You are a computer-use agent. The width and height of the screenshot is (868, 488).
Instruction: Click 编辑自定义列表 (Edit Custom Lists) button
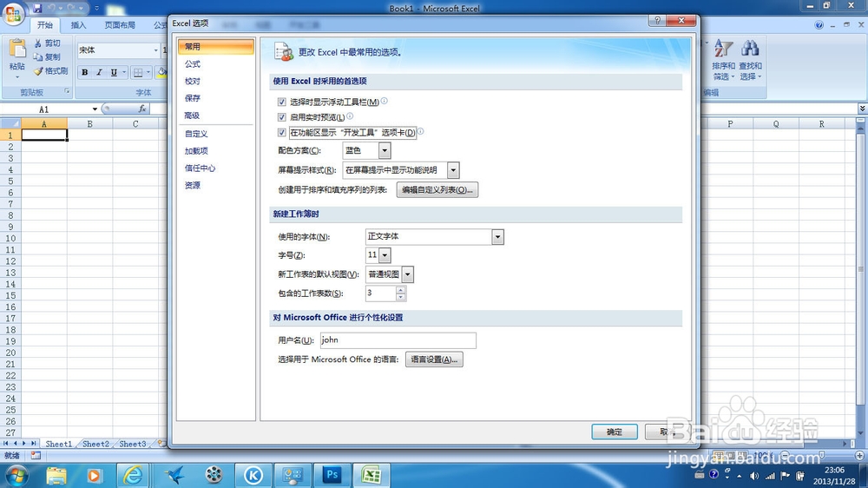coord(437,190)
